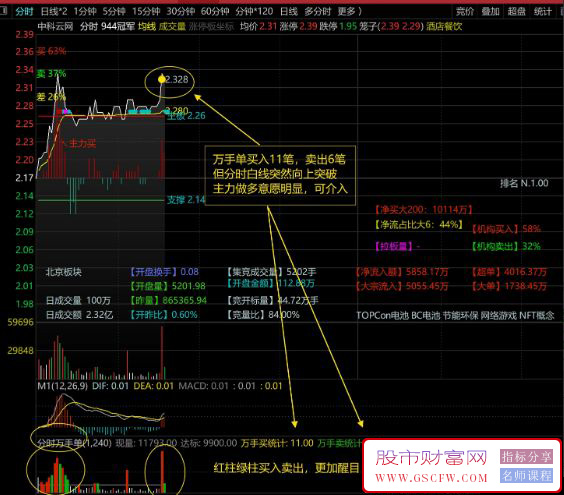Select the 1分钟 period tab
The image size is (564, 495).
click(85, 12)
